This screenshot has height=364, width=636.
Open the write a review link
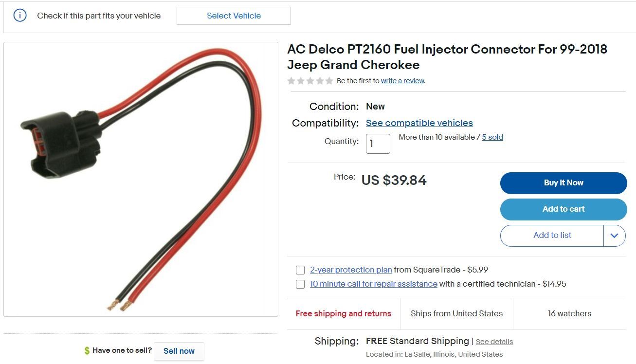[x=402, y=81]
